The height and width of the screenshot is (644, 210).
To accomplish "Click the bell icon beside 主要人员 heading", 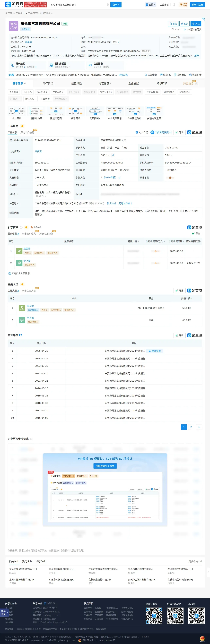I will 22,284.
